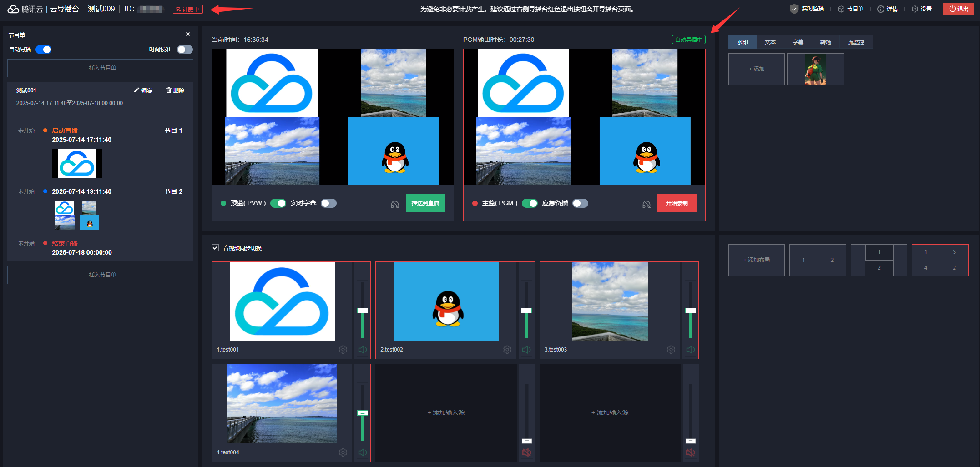Click first 添加输入源 empty slot
Viewport: 980px width, 467px height.
446,412
